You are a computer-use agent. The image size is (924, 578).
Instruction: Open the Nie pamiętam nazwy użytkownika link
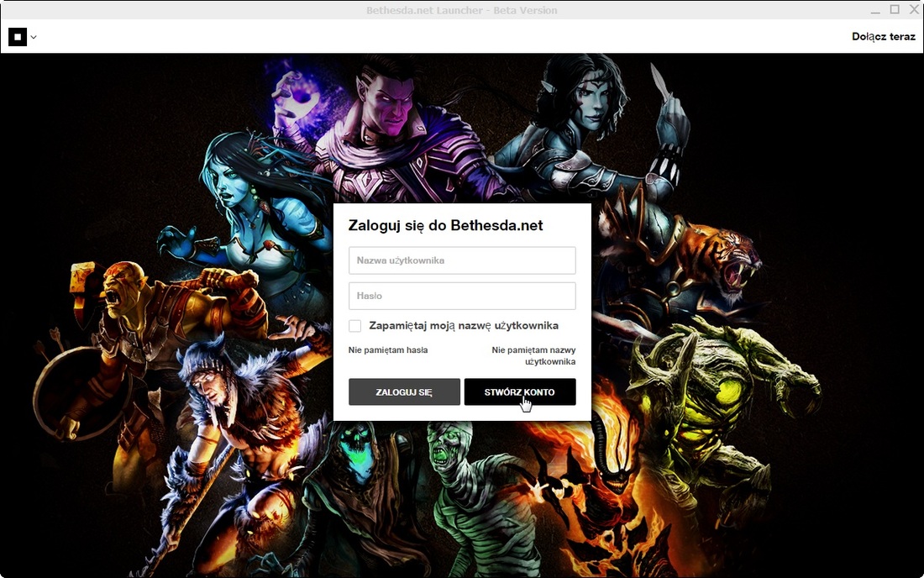coord(533,356)
